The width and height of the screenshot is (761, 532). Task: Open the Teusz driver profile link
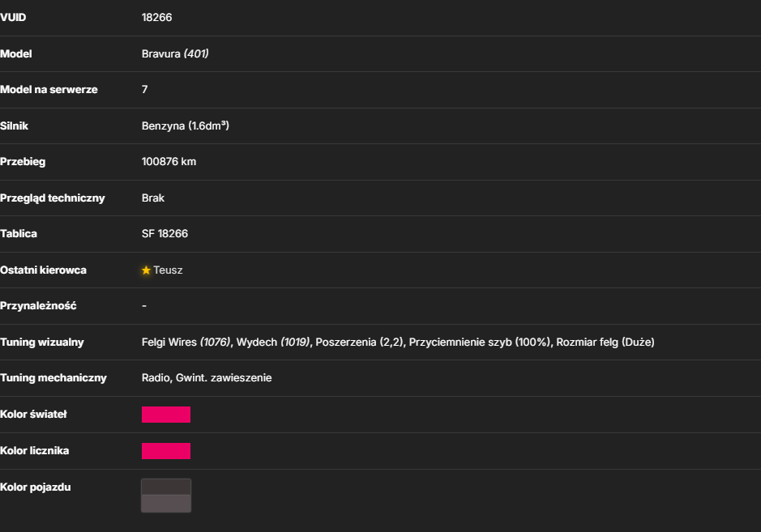tap(168, 270)
